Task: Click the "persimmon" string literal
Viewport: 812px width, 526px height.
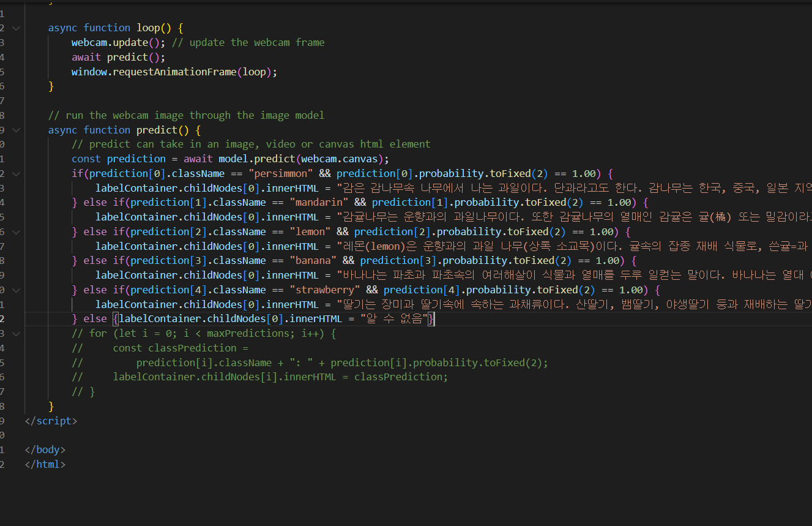Action: 280,173
